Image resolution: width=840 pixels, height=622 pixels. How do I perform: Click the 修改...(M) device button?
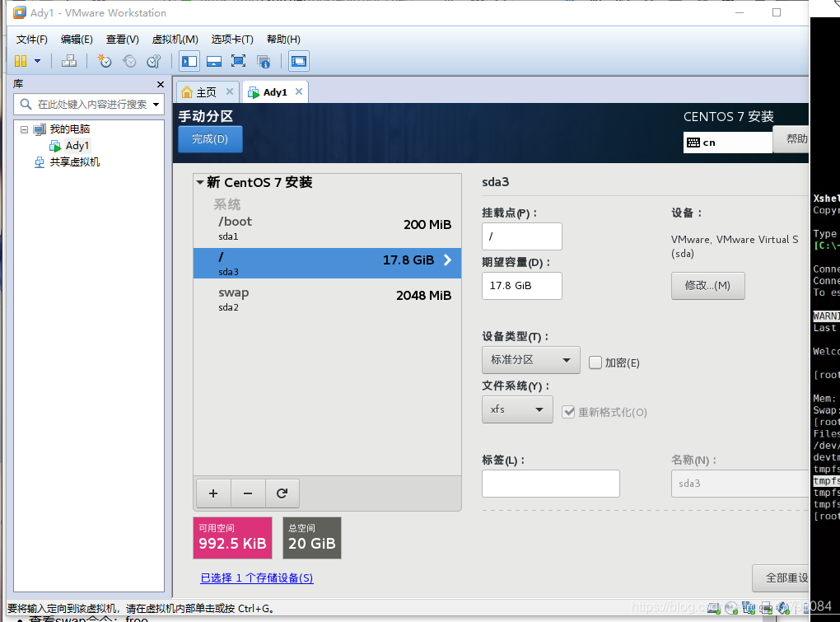pos(707,286)
